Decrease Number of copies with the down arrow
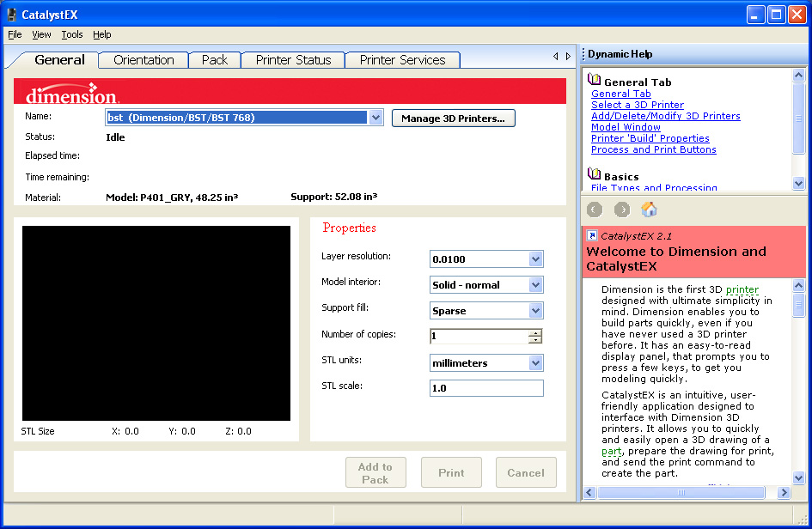This screenshot has height=529, width=812. click(x=535, y=339)
